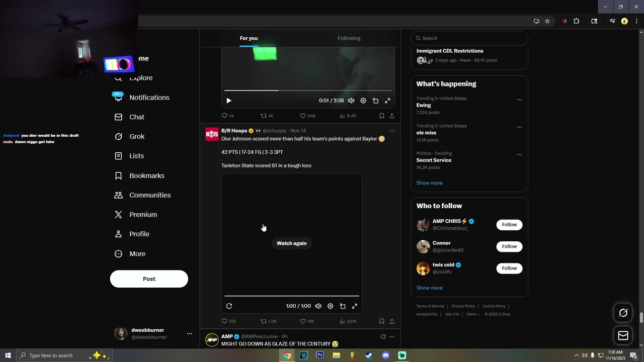Open settings gear on top video
Image resolution: width=644 pixels, height=362 pixels.
click(363, 101)
